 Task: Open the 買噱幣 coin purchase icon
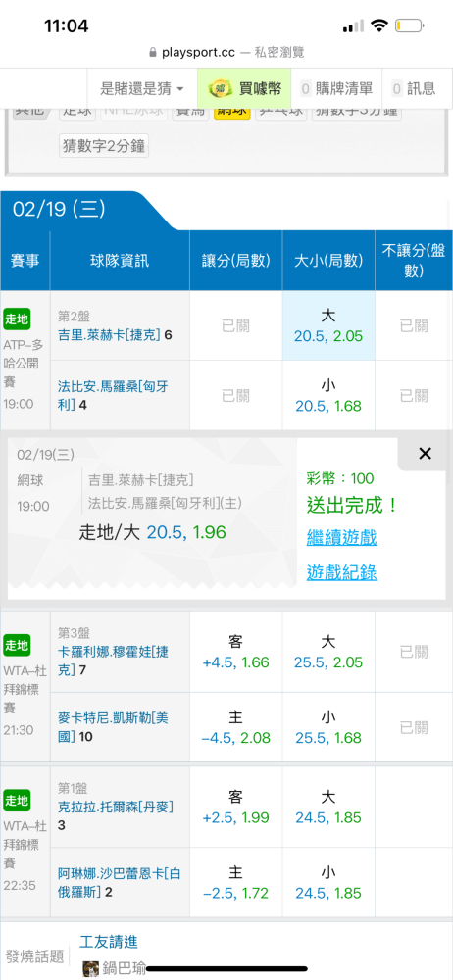(x=244, y=89)
